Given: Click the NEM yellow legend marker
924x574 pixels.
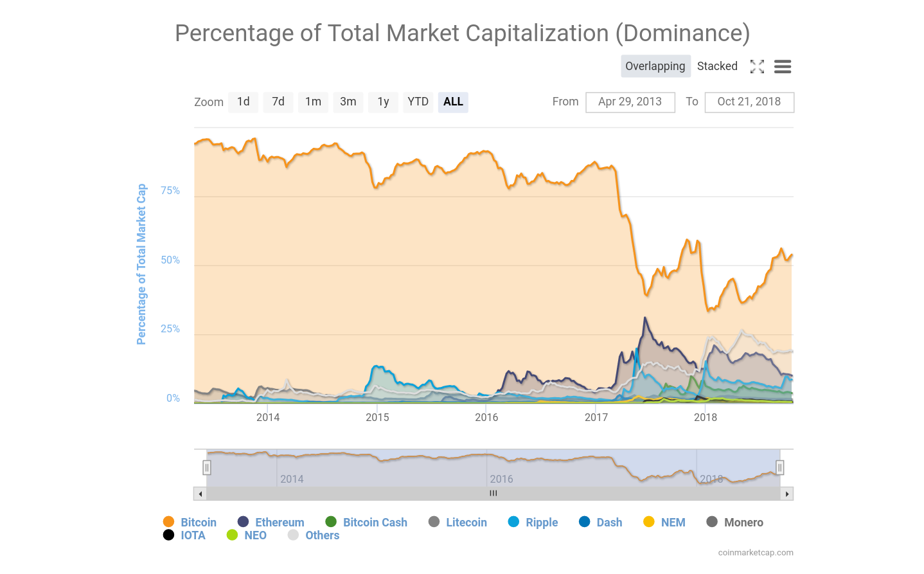Looking at the screenshot, I should point(649,522).
